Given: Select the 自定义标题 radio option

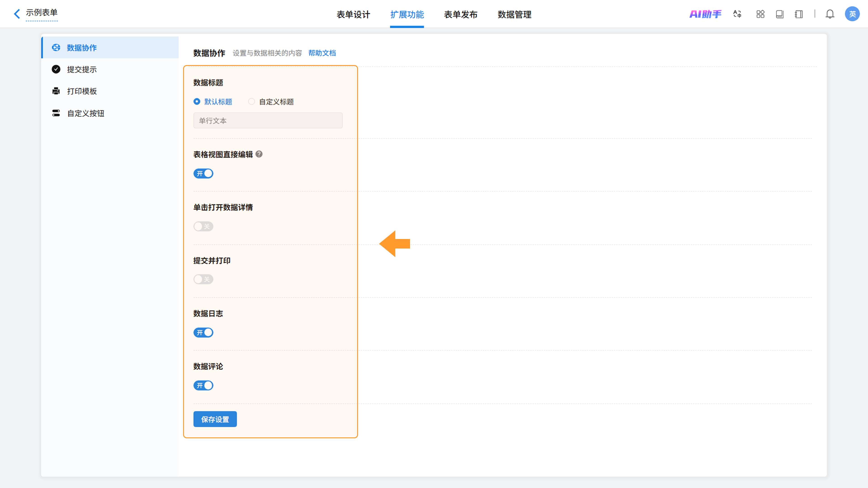Looking at the screenshot, I should point(252,102).
